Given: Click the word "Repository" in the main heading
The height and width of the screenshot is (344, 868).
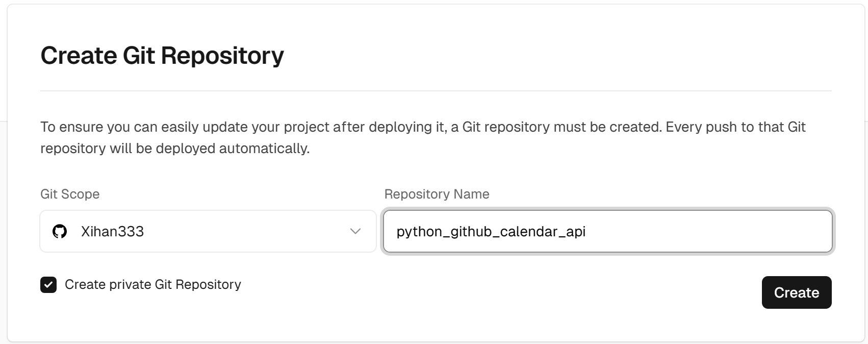Looking at the screenshot, I should tap(222, 56).
